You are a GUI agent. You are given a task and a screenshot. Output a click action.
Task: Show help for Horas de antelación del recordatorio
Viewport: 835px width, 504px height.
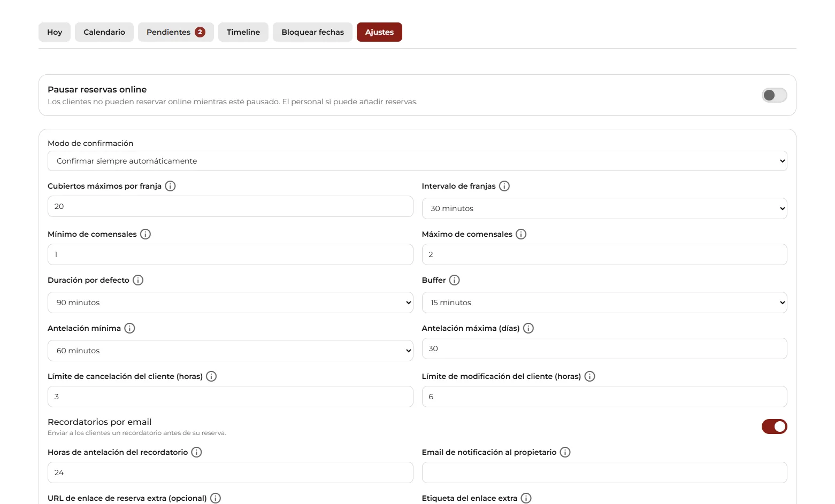click(x=197, y=452)
